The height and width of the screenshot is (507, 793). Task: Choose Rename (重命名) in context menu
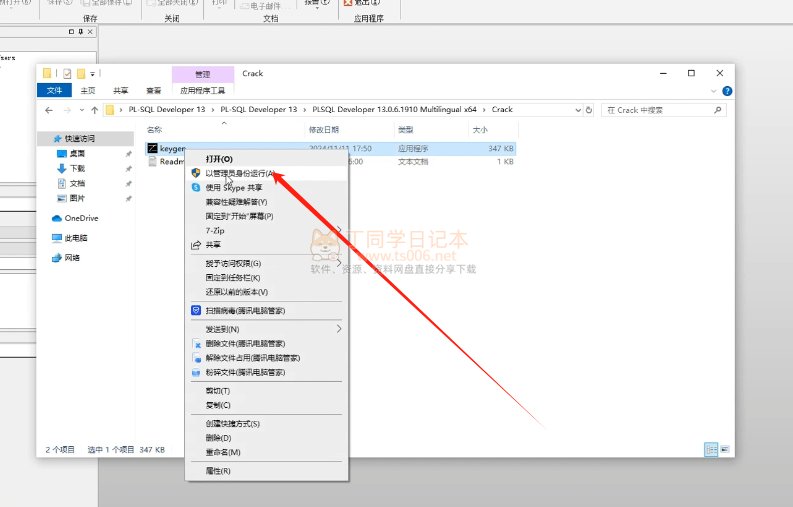267,452
